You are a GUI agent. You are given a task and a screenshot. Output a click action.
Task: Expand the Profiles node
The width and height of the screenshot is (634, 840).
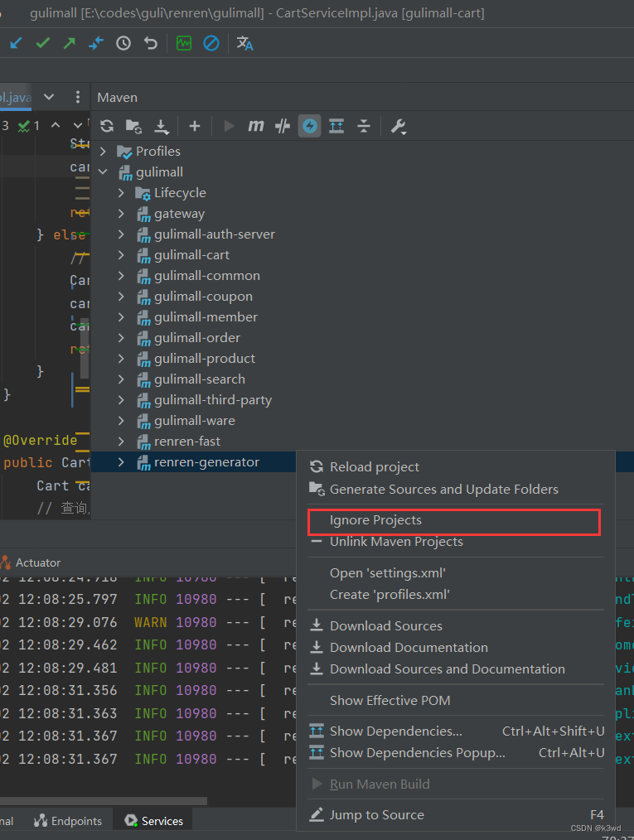click(103, 152)
